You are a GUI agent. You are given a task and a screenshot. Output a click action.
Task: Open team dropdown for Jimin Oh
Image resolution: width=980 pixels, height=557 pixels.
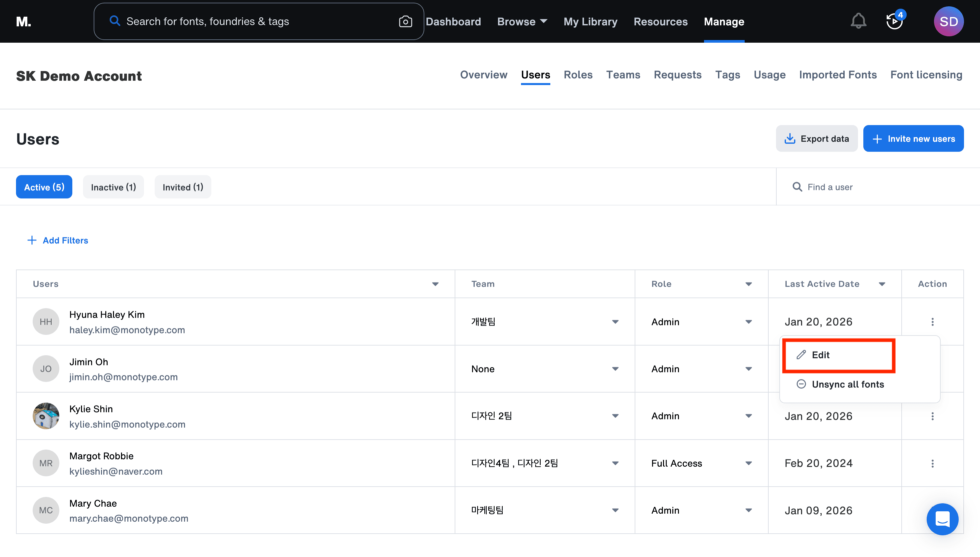[x=615, y=369]
